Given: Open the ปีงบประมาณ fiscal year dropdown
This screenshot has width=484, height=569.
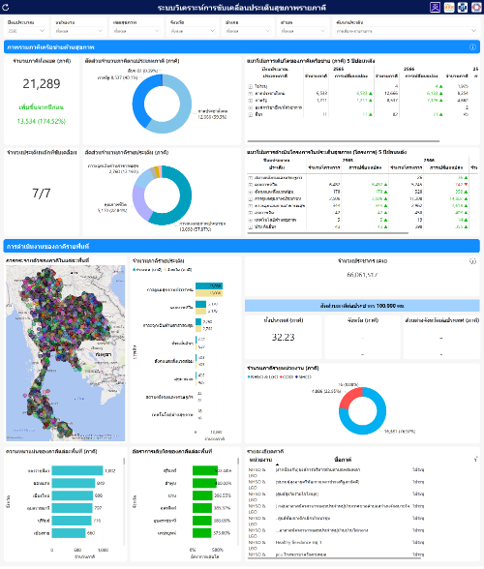Looking at the screenshot, I should tap(26, 31).
